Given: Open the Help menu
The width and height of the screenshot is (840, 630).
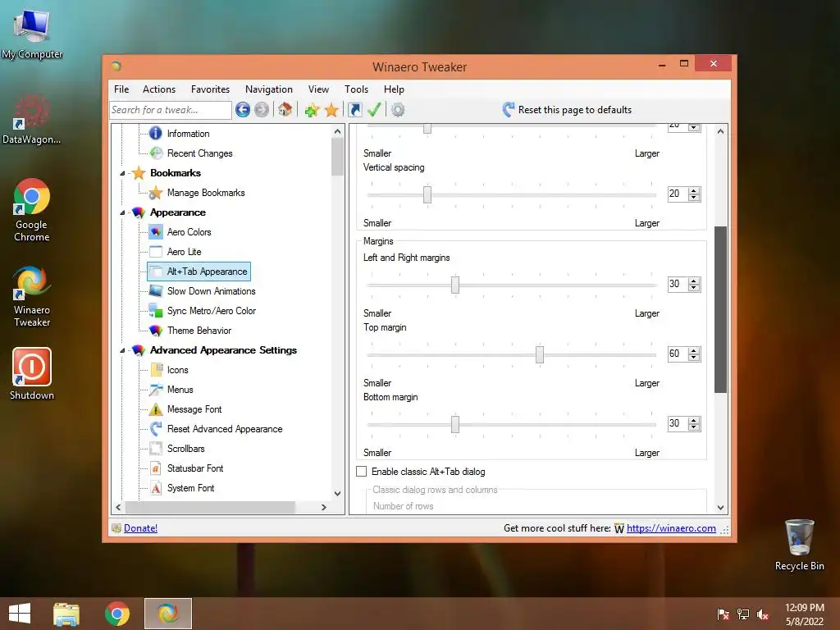Looking at the screenshot, I should 394,89.
